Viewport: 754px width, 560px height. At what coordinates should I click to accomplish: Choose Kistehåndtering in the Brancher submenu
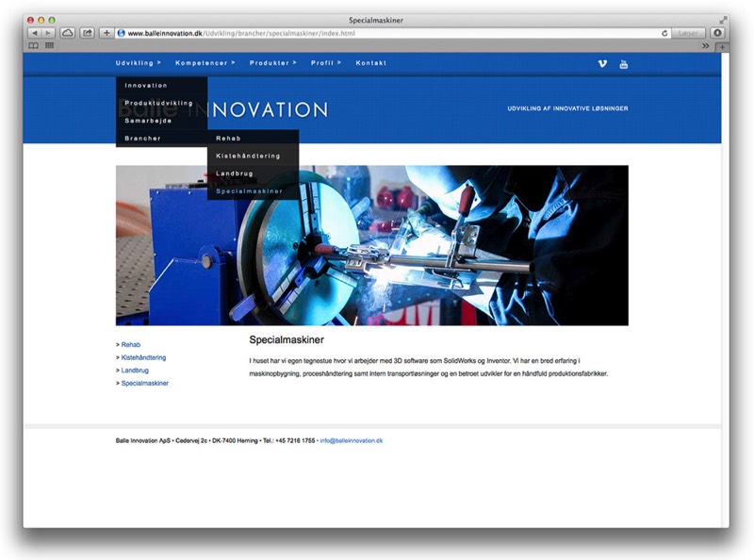[253, 156]
